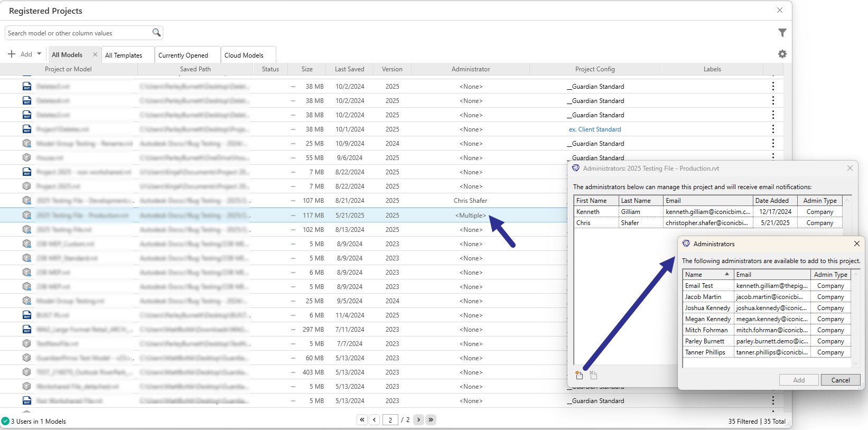The height and width of the screenshot is (430, 868).
Task: Select the Kenneth Gilliam administrator row
Action: 708,211
